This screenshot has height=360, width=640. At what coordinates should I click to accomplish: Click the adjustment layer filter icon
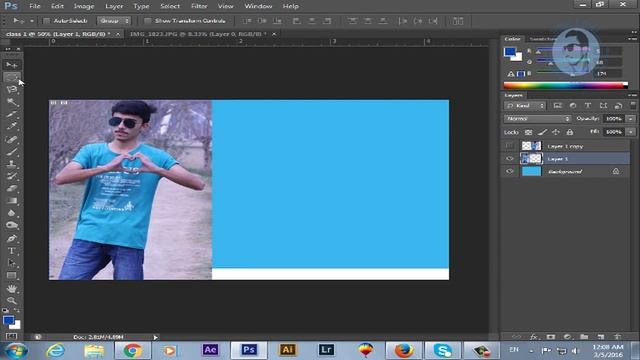click(x=573, y=106)
